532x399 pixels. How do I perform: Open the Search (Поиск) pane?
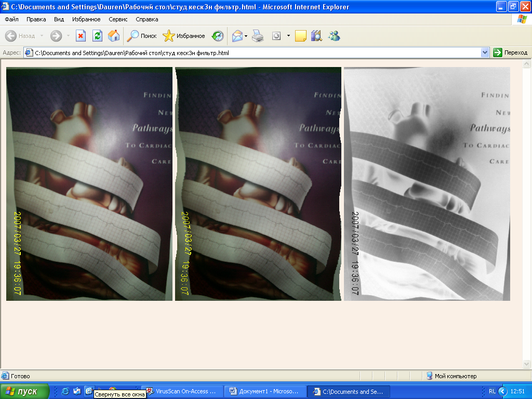tap(141, 36)
